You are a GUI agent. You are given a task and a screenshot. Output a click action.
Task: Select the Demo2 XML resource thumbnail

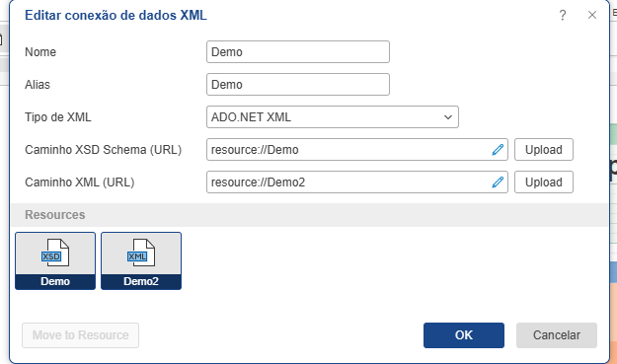pos(141,261)
